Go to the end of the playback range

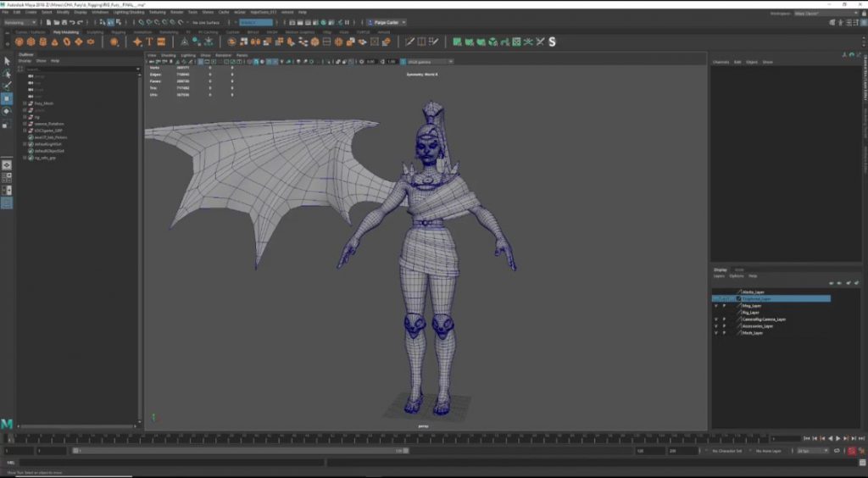861,438
